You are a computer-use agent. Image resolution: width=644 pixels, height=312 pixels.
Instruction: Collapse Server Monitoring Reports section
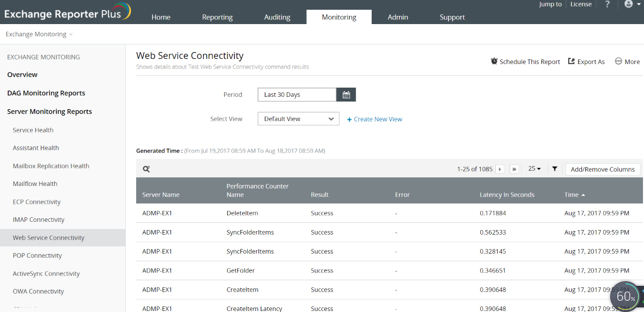coord(50,111)
